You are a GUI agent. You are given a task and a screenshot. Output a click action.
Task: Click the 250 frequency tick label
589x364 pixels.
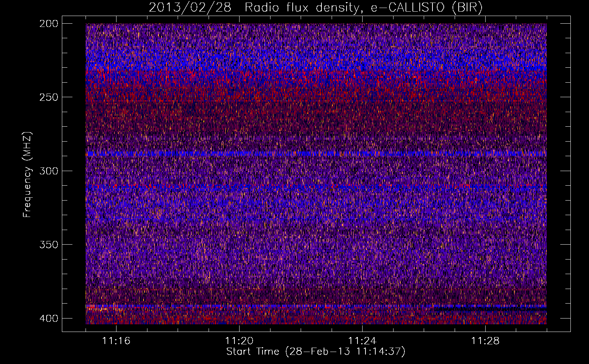point(48,97)
